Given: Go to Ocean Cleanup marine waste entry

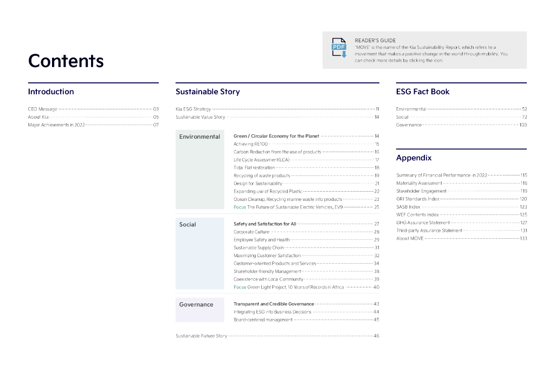Looking at the screenshot, I should pos(306,199).
